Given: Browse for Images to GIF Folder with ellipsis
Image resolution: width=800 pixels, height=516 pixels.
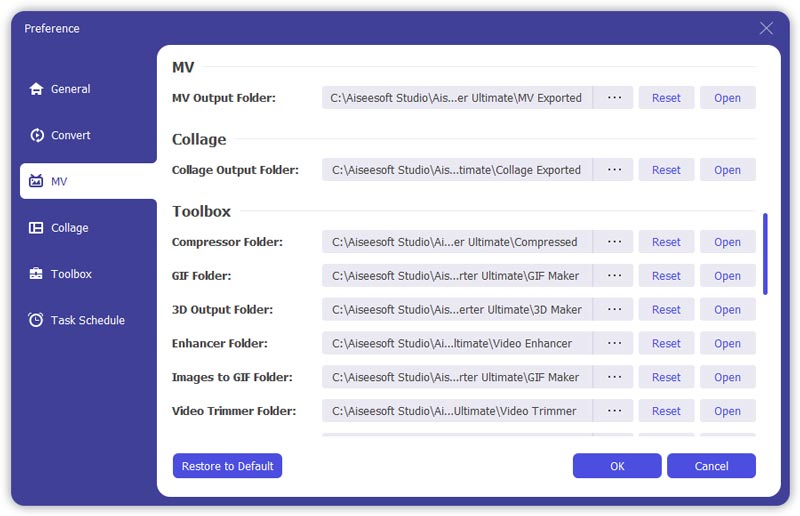Looking at the screenshot, I should tap(614, 377).
